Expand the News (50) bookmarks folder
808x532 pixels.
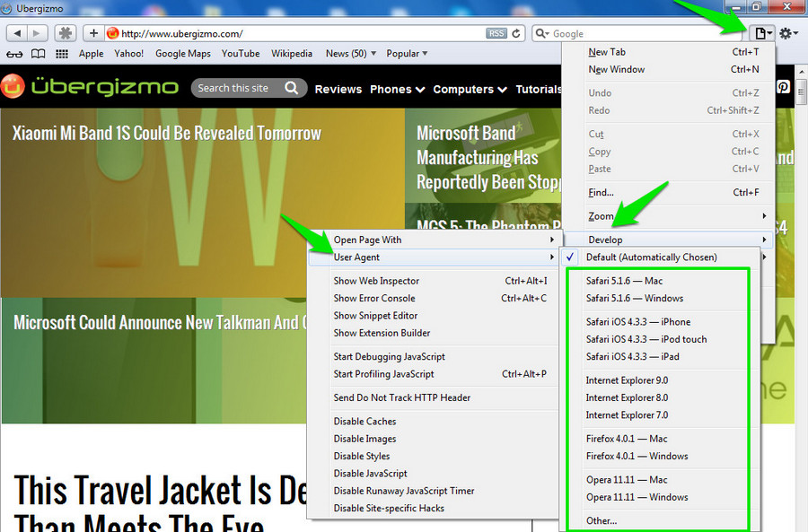coord(351,54)
